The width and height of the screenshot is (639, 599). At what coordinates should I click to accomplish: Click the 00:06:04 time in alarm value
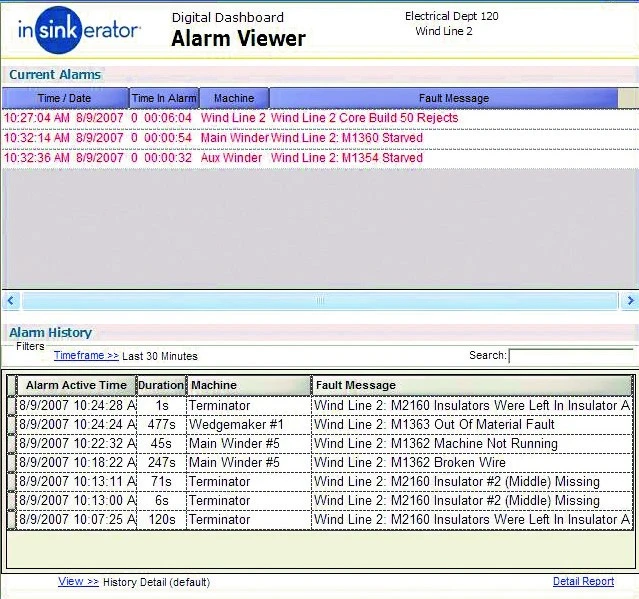click(167, 118)
